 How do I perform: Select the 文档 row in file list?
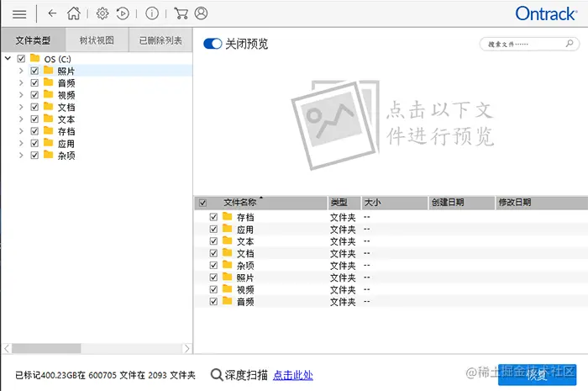click(x=391, y=253)
